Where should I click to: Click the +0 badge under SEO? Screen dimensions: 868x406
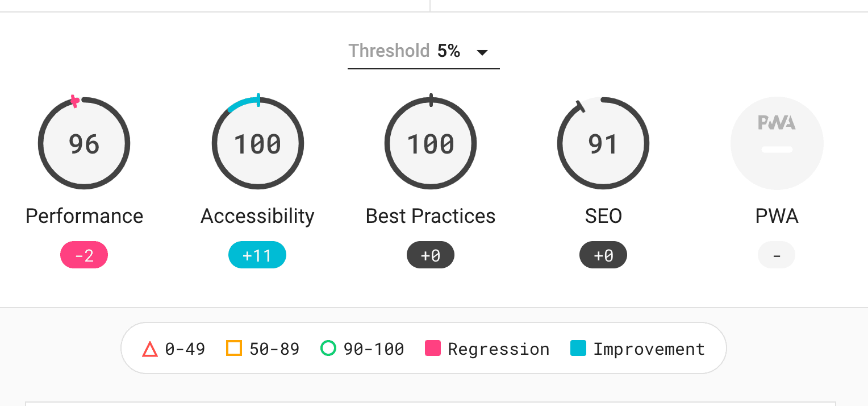coord(603,255)
